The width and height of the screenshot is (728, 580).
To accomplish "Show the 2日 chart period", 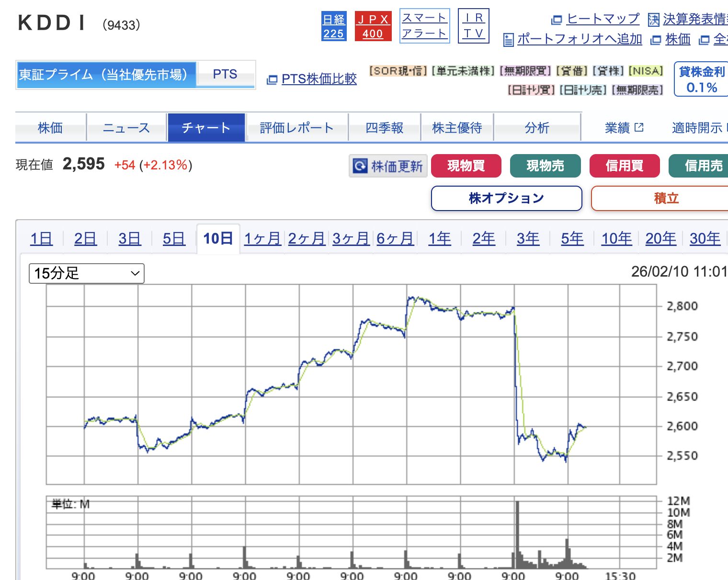I will (x=85, y=238).
